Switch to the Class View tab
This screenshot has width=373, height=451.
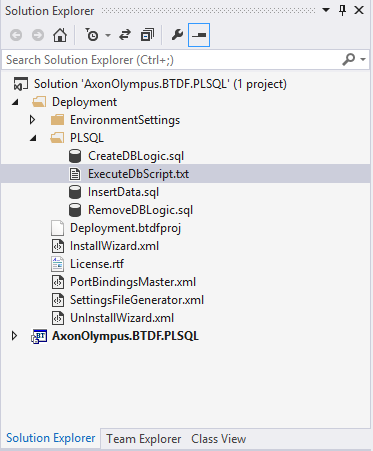[219, 439]
